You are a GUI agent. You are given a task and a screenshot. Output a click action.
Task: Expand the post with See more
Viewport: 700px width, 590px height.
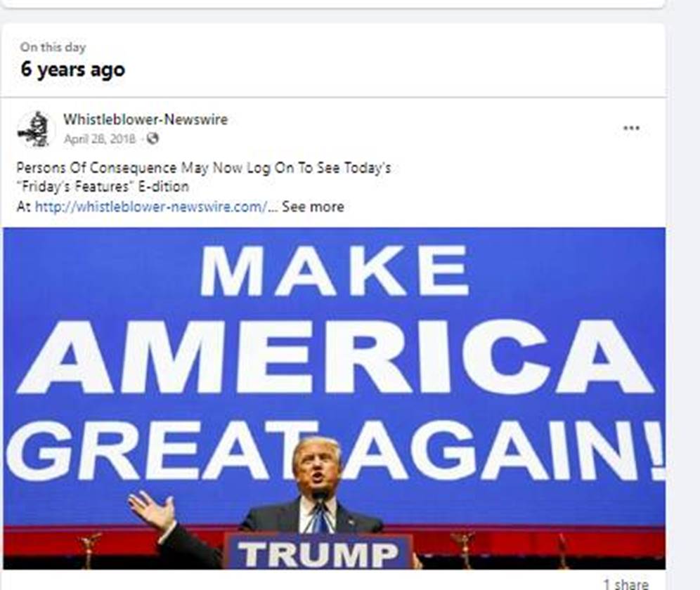pyautogui.click(x=313, y=206)
